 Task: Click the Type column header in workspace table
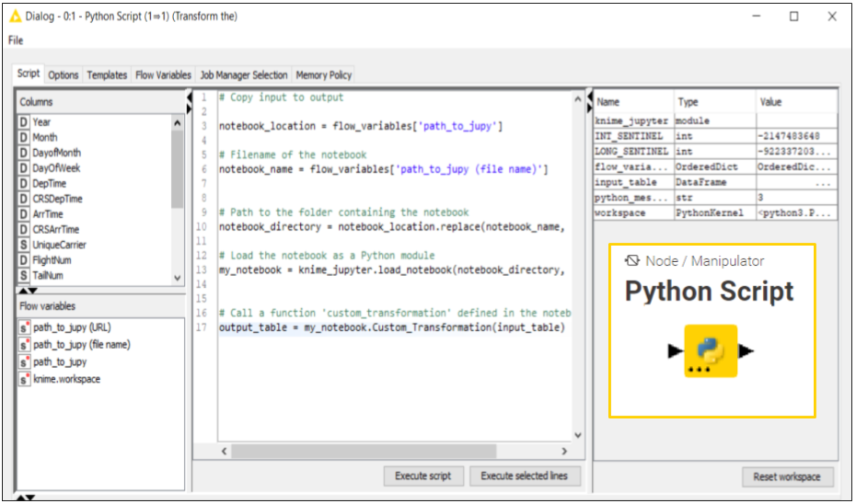[x=715, y=102]
